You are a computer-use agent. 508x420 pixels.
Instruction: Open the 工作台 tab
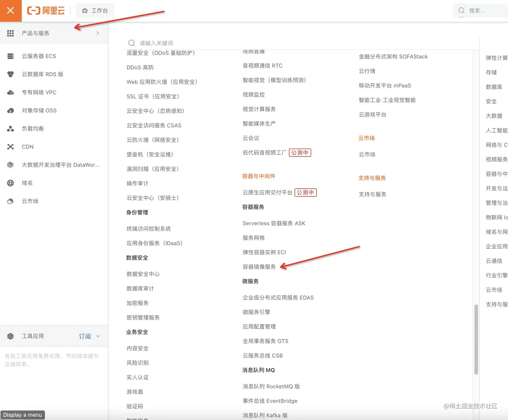(x=95, y=11)
